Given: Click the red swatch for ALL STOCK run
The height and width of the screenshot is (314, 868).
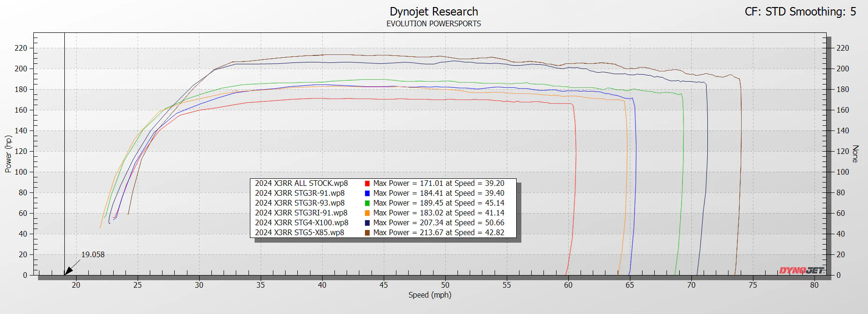Looking at the screenshot, I should (x=367, y=184).
